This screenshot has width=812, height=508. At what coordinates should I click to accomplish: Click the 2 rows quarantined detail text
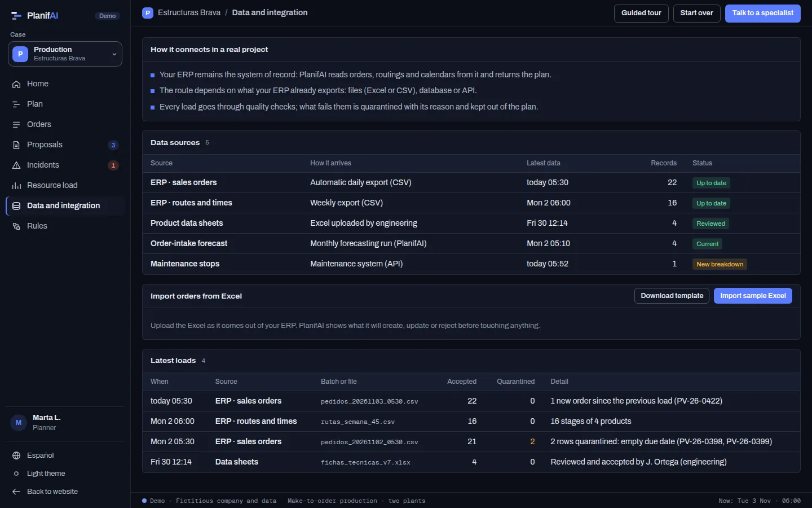click(661, 441)
